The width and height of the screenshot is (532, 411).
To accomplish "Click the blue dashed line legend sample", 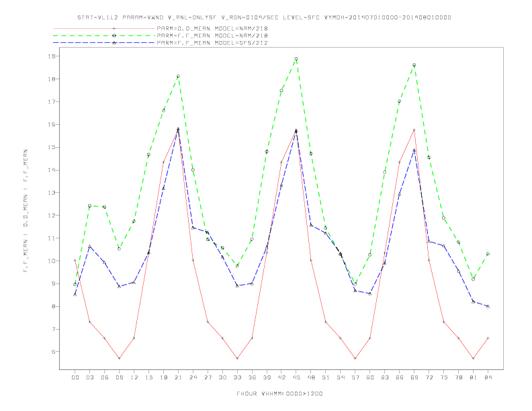I will [x=104, y=43].
